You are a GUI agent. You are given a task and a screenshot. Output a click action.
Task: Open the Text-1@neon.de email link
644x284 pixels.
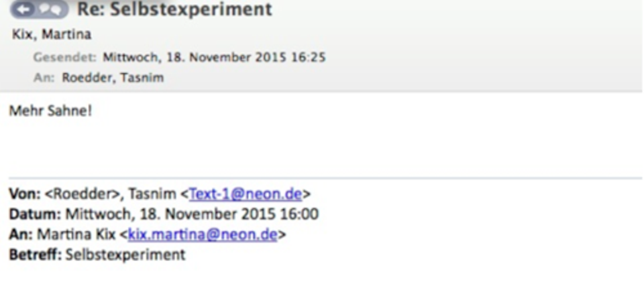[246, 194]
